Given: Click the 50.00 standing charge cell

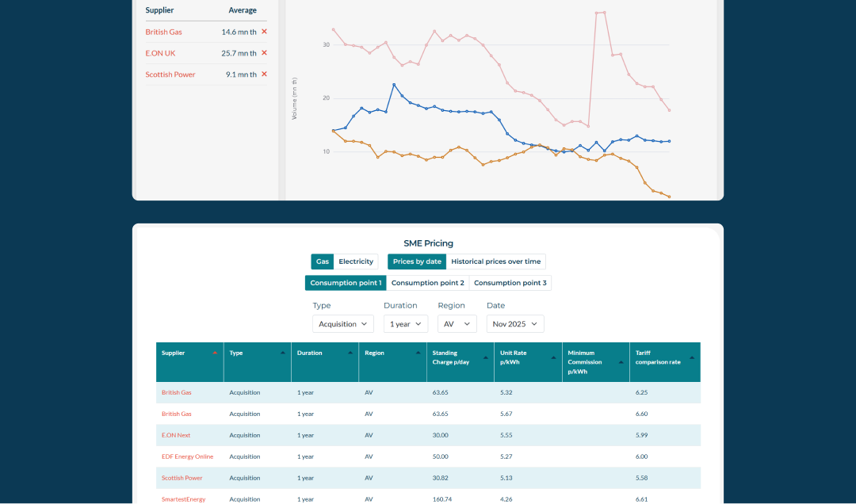Looking at the screenshot, I should point(440,456).
